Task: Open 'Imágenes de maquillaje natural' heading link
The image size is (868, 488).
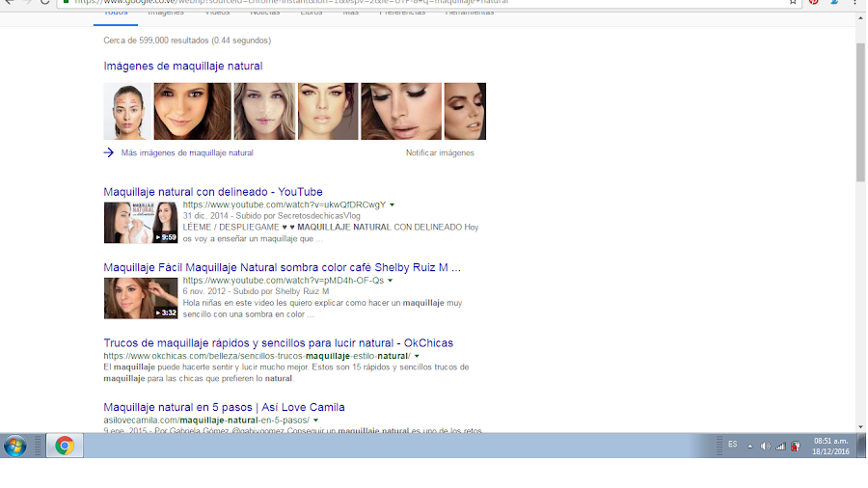Action: [x=182, y=66]
